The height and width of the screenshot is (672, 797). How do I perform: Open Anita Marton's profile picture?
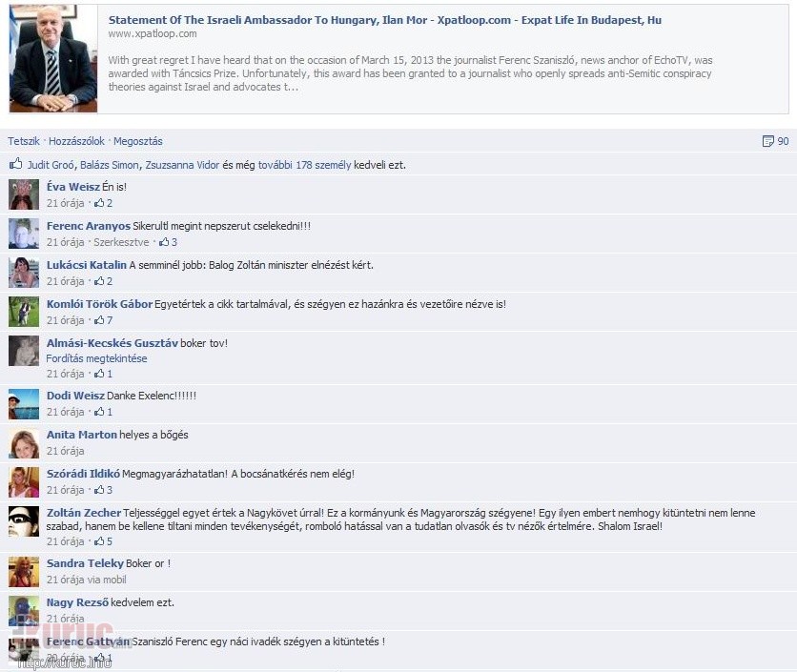point(24,443)
